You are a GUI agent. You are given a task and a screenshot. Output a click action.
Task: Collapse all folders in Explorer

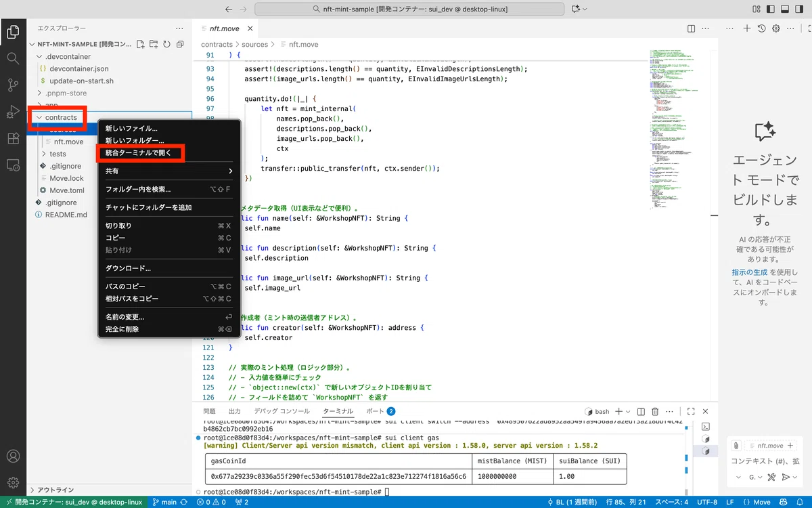coord(180,44)
